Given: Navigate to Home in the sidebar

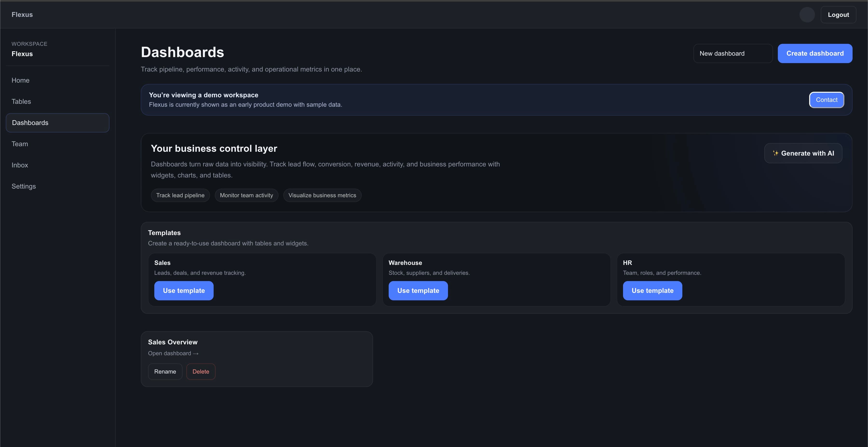Looking at the screenshot, I should click(20, 80).
